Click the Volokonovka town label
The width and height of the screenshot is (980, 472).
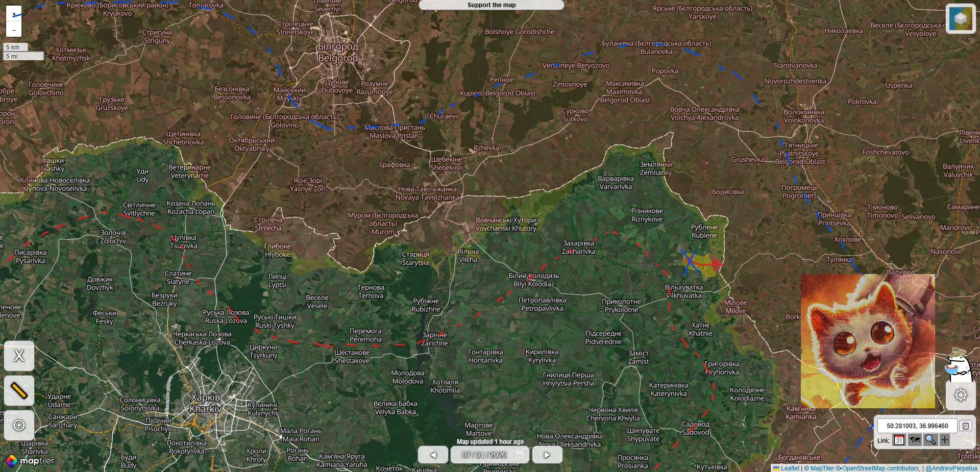[803, 116]
